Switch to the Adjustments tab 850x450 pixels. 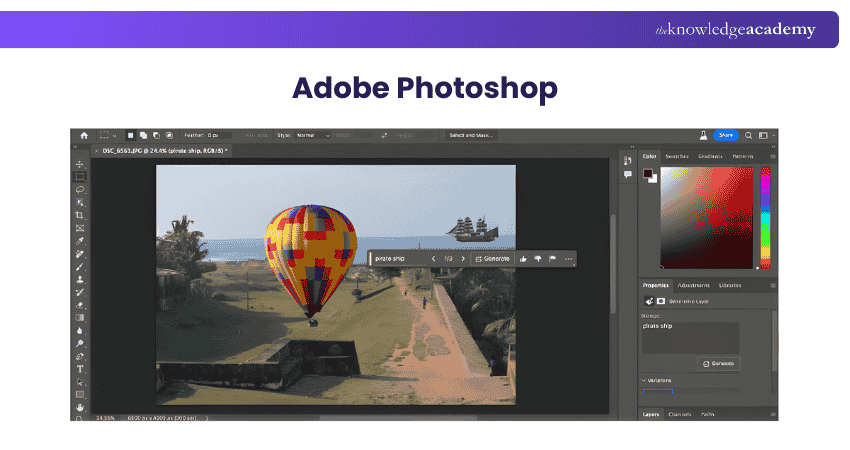pos(693,285)
